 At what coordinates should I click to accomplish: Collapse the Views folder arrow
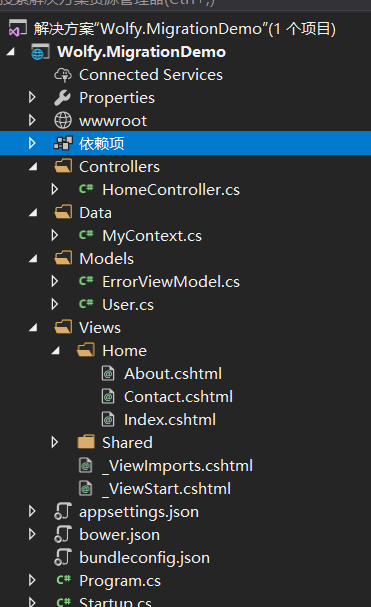[33, 328]
